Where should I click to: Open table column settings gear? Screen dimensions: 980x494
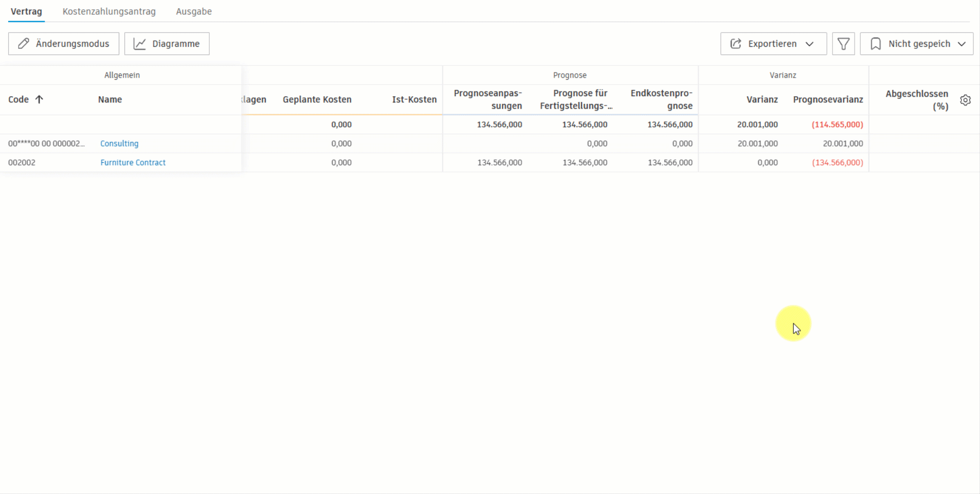click(965, 100)
